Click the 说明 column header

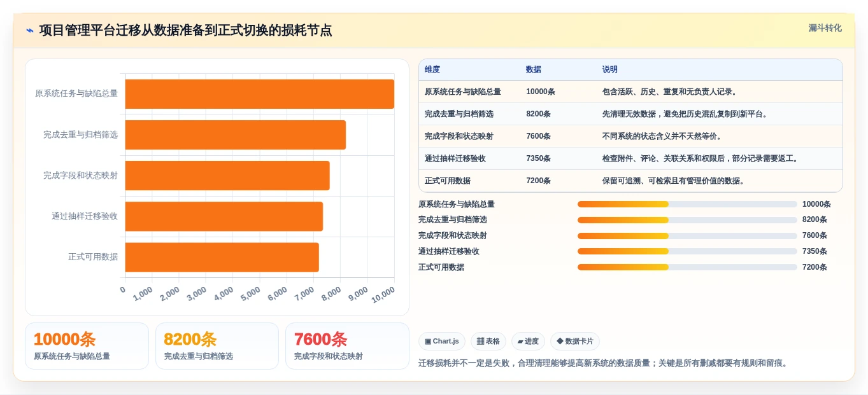(x=610, y=70)
